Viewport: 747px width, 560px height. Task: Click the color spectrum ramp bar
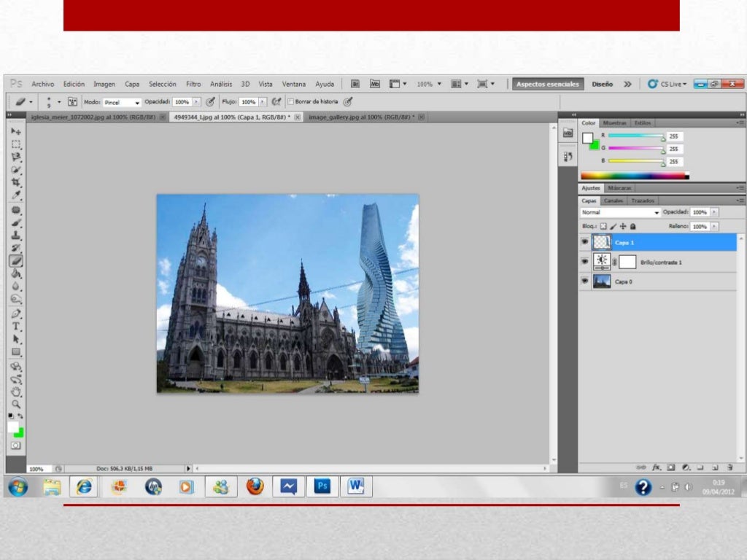[635, 176]
